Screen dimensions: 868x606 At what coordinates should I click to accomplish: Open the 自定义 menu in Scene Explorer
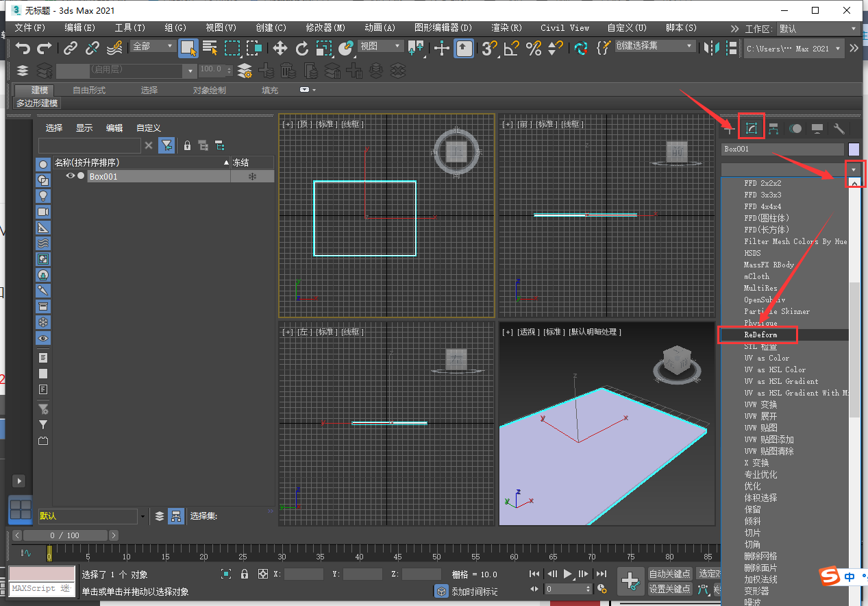(x=149, y=128)
